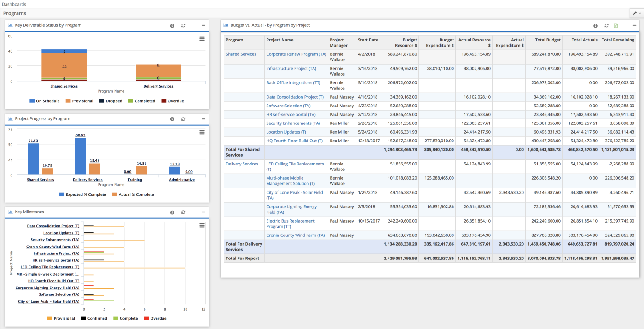Click info icon on Budget vs. Actual widget

(595, 26)
